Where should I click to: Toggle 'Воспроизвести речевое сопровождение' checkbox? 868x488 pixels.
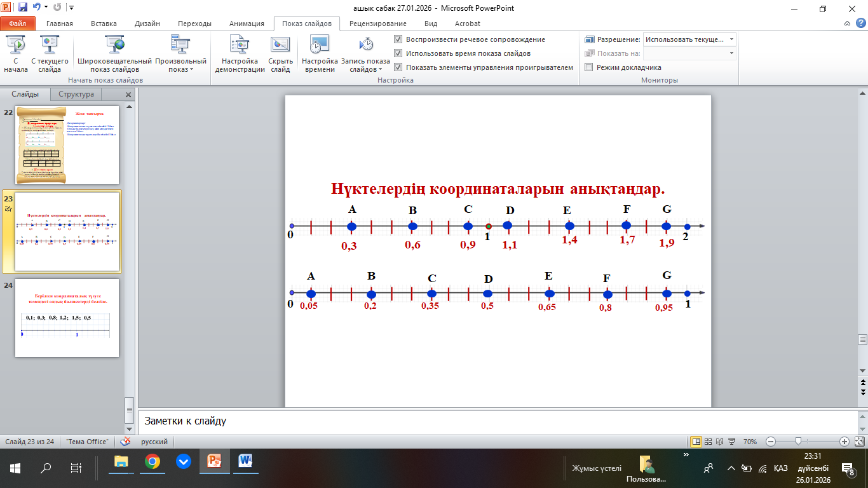398,39
